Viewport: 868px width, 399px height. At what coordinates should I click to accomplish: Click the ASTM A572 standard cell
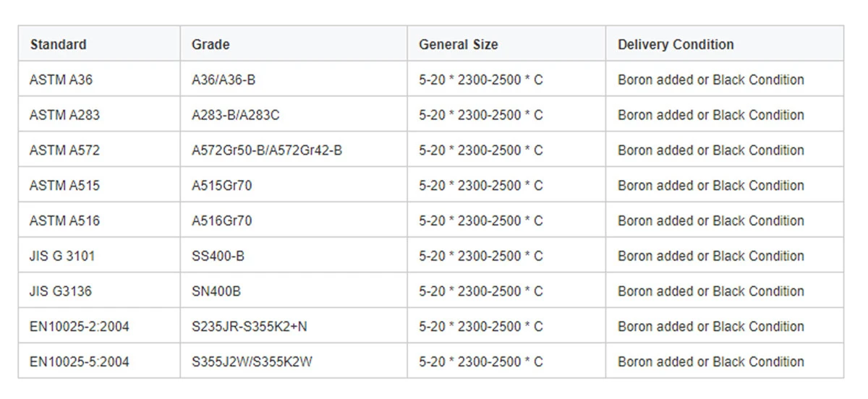click(x=99, y=150)
